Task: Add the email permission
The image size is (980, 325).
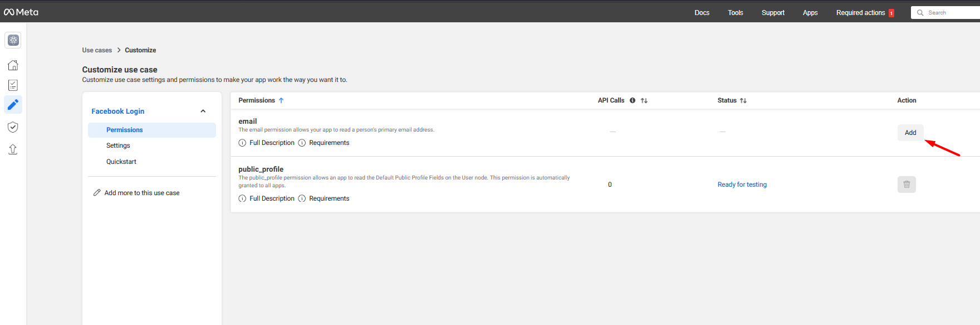Action: pyautogui.click(x=910, y=133)
